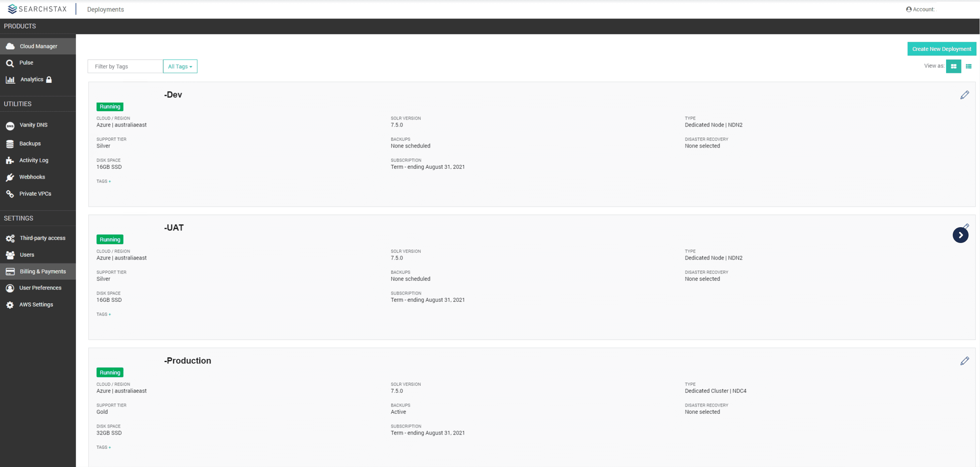Switch to list view layout
The height and width of the screenshot is (467, 980).
point(967,66)
